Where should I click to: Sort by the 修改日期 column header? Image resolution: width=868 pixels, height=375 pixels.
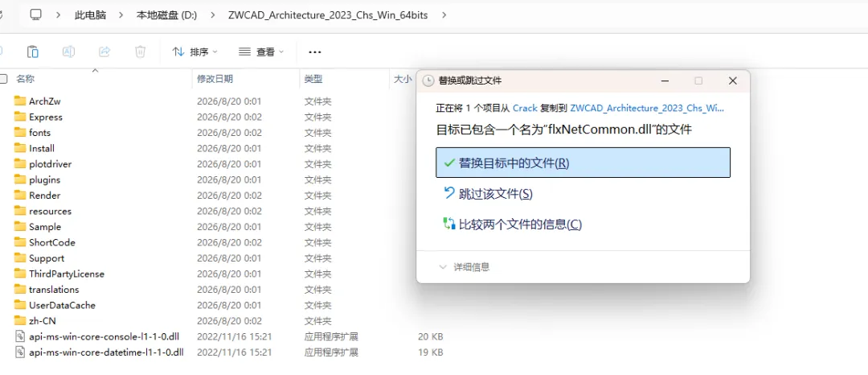[x=215, y=79]
